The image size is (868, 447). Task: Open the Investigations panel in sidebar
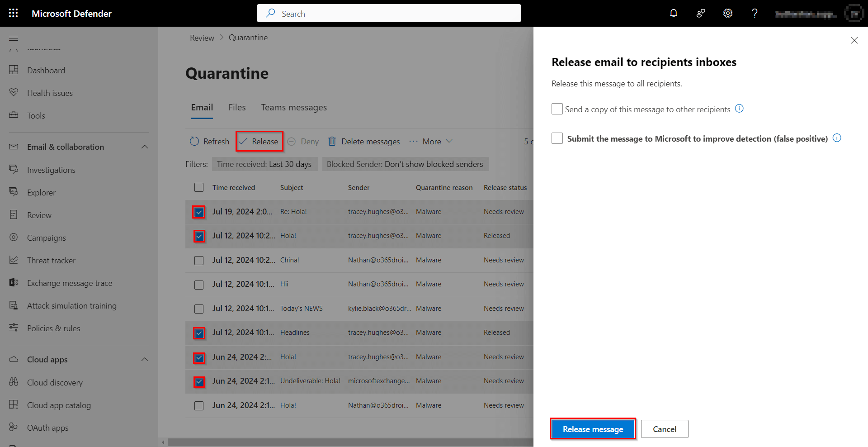click(51, 170)
